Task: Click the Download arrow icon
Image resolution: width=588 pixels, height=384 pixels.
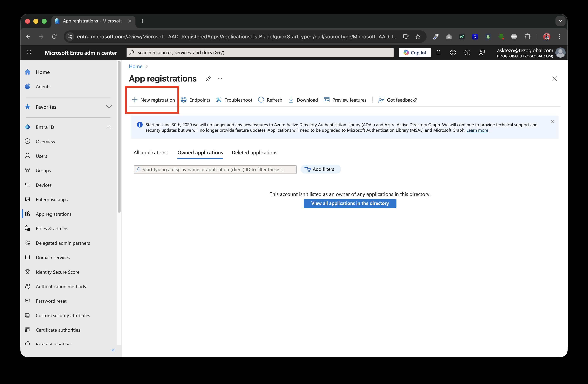Action: point(291,100)
